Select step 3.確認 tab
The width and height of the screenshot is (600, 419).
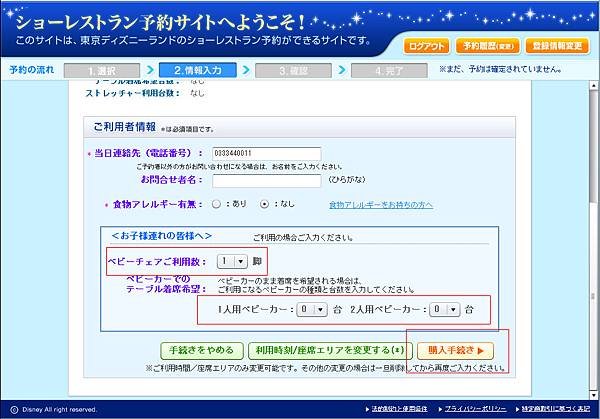293,71
